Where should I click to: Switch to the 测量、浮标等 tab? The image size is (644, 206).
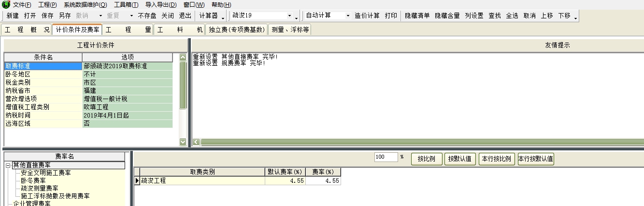pos(290,29)
